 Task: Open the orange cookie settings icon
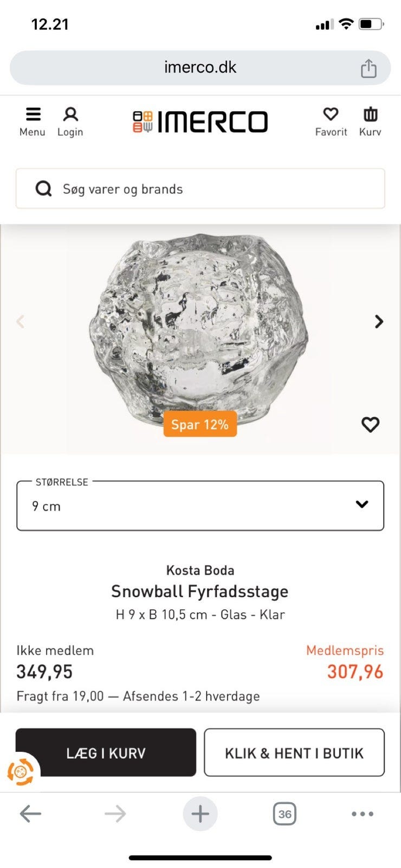[x=21, y=770]
